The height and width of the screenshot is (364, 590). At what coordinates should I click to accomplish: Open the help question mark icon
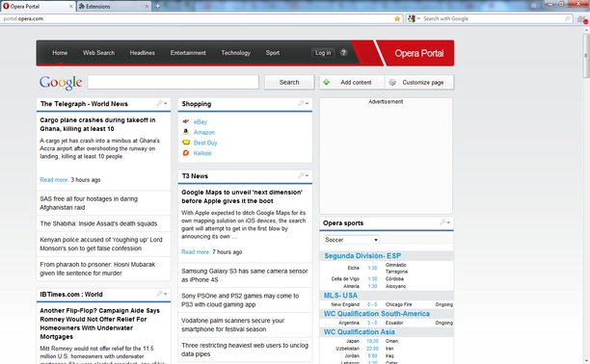[343, 53]
